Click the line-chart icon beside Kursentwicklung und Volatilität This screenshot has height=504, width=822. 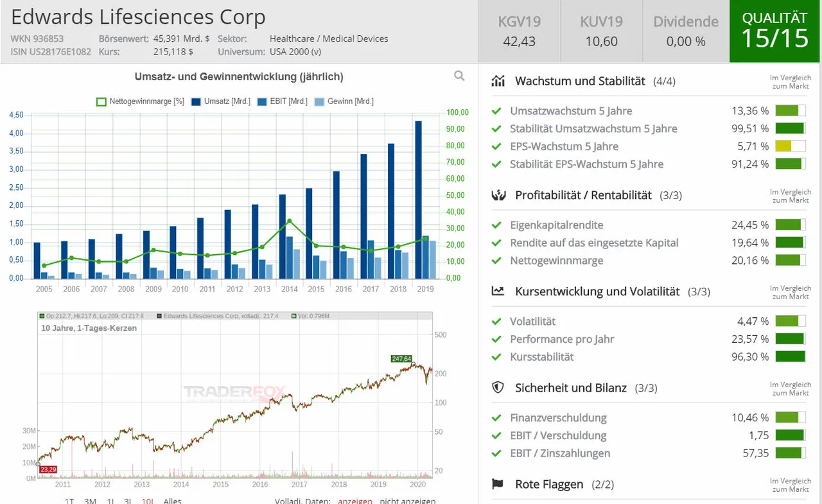(x=498, y=291)
